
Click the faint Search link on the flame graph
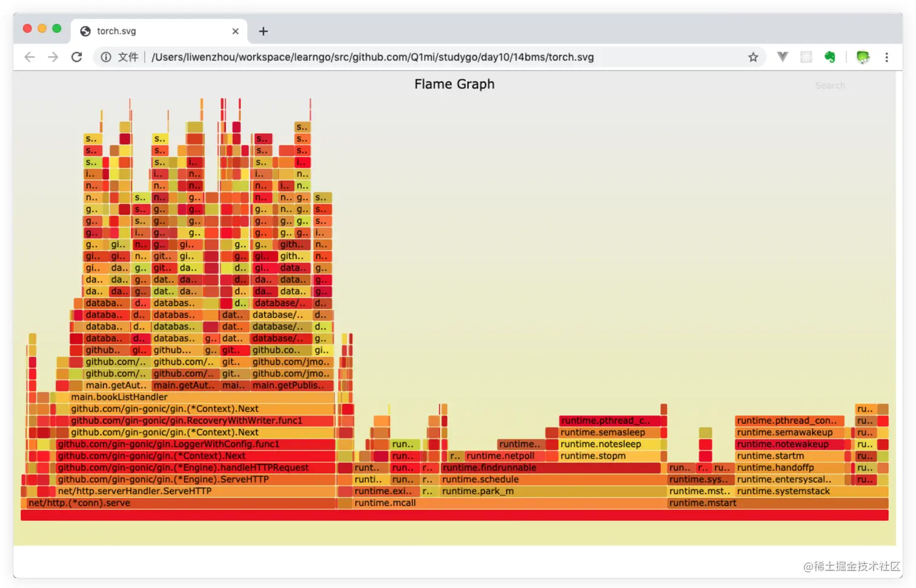pos(830,85)
